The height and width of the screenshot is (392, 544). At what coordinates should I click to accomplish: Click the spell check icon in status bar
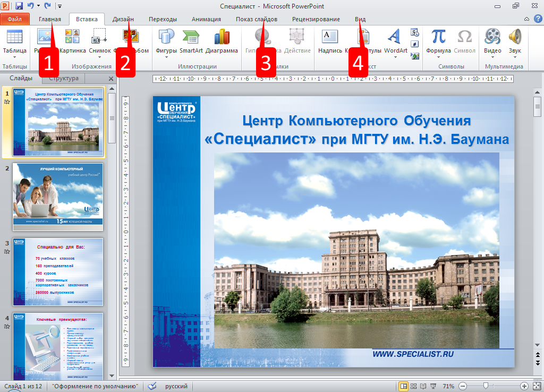point(152,386)
